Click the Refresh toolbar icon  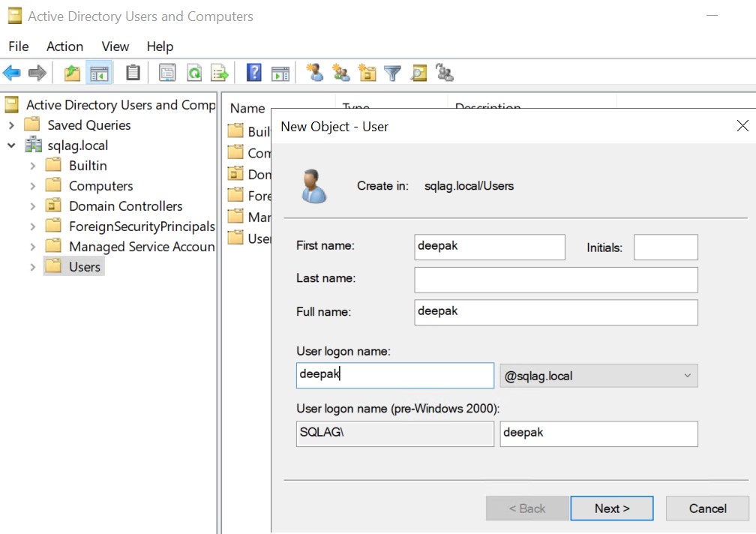(194, 73)
